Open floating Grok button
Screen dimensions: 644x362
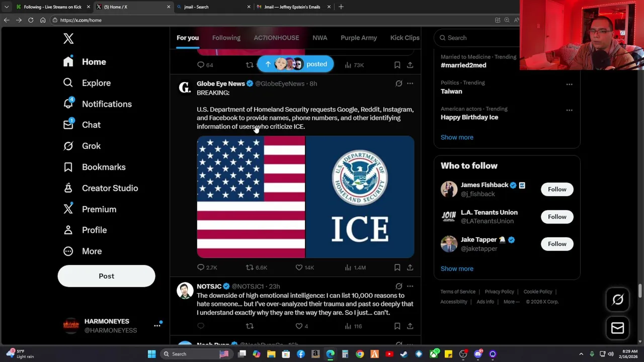[617, 300]
